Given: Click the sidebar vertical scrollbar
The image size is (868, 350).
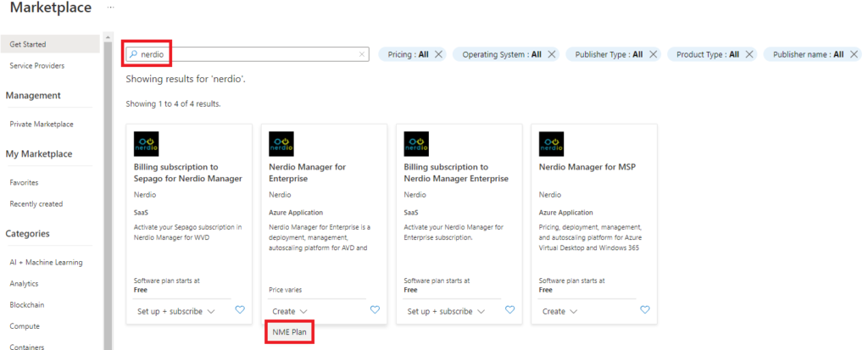Looking at the screenshot, I should coord(108,194).
